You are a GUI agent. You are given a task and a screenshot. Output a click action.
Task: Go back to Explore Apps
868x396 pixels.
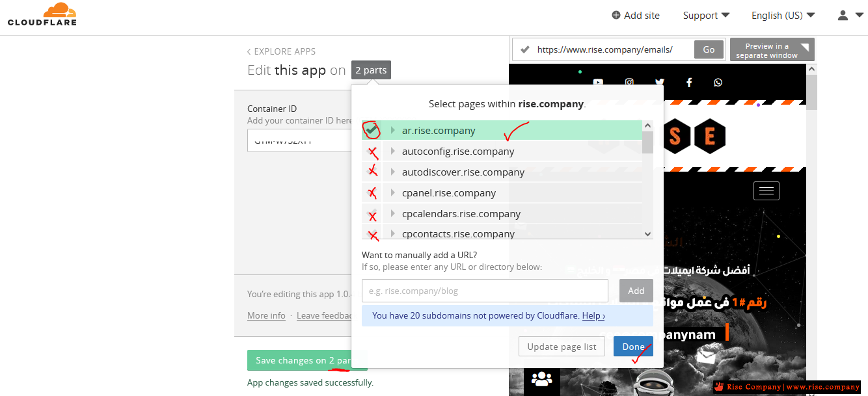coord(282,51)
